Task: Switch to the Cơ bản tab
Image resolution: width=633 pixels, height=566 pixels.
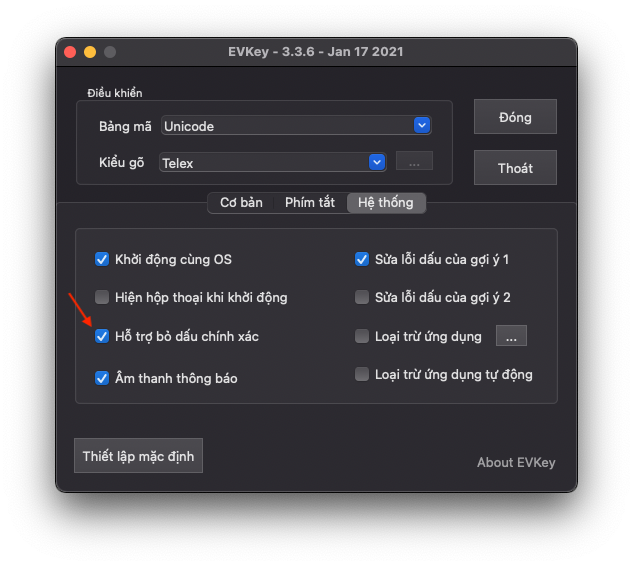Action: tap(241, 202)
